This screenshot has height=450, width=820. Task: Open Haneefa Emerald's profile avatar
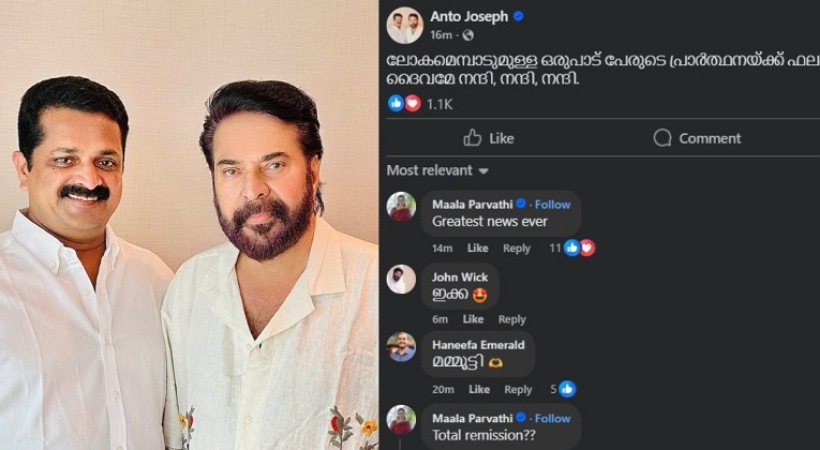[x=401, y=347]
